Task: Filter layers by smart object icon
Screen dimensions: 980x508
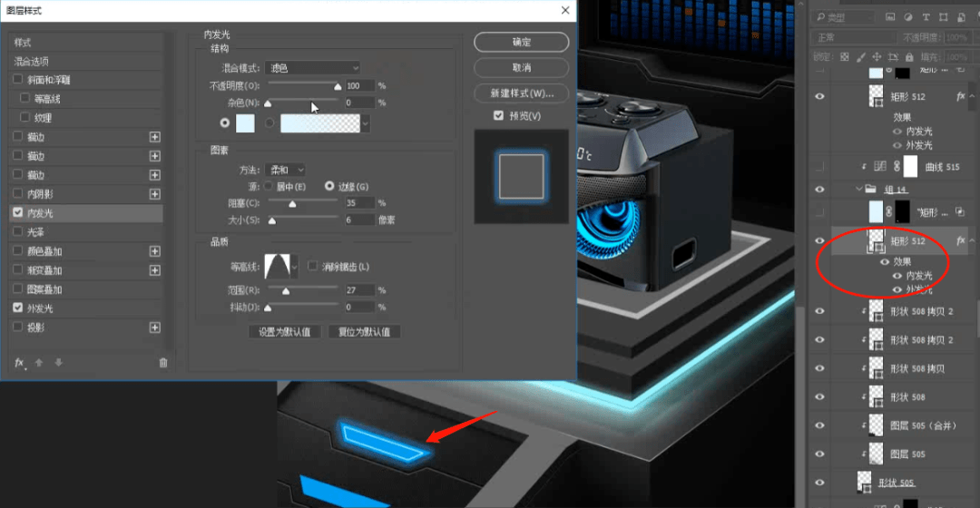Action: coord(961,17)
